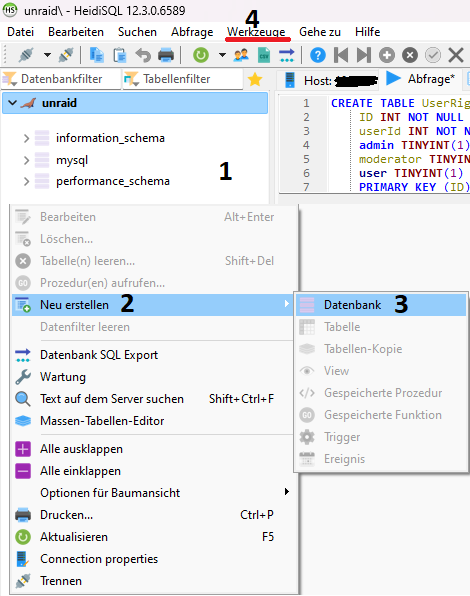Open the Gehe zu menu
470x596 pixels.
click(320, 32)
